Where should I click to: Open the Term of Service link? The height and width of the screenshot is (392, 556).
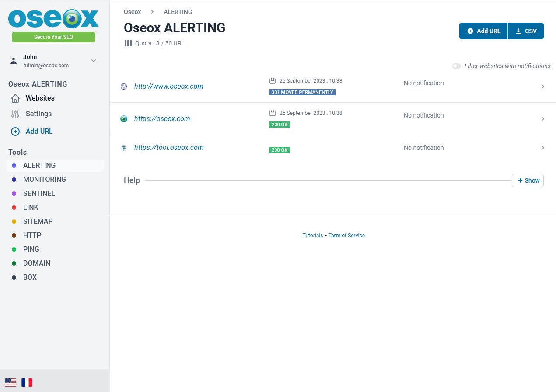[x=346, y=236]
